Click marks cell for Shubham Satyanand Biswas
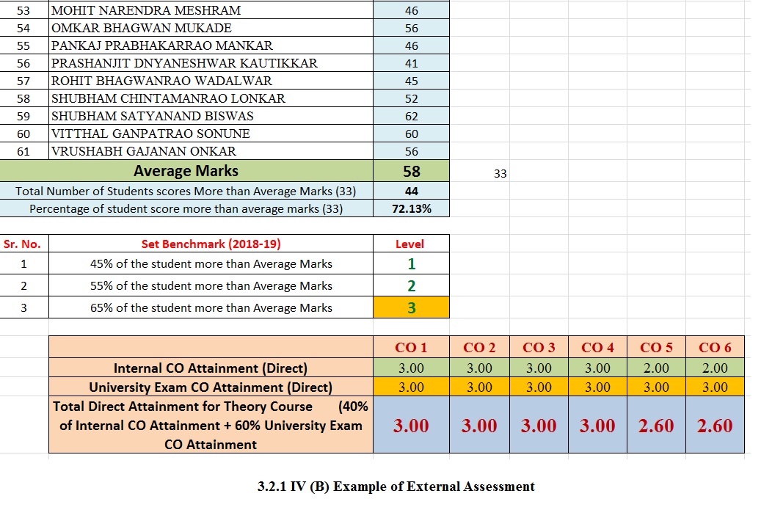761x532 pixels. point(411,116)
